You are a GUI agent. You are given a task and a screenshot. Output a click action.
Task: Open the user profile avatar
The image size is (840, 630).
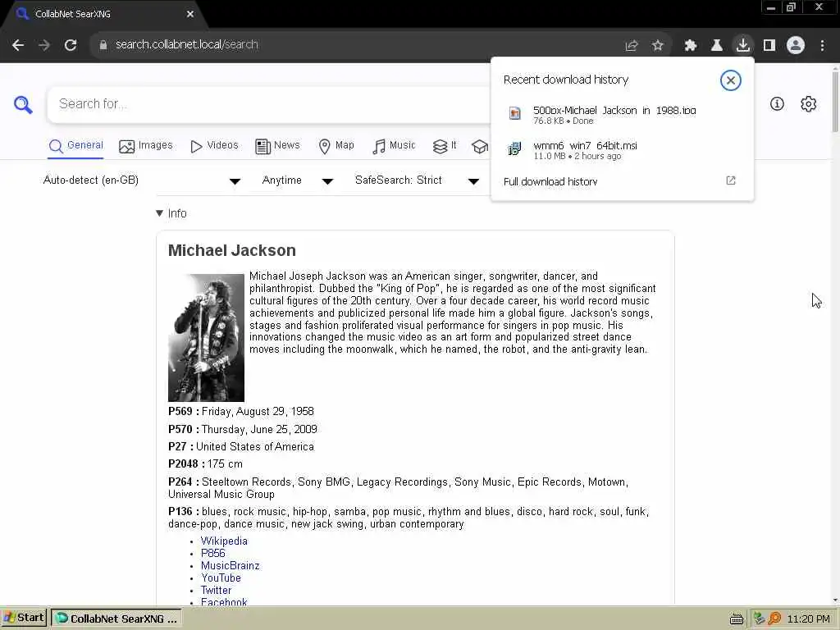tap(796, 45)
